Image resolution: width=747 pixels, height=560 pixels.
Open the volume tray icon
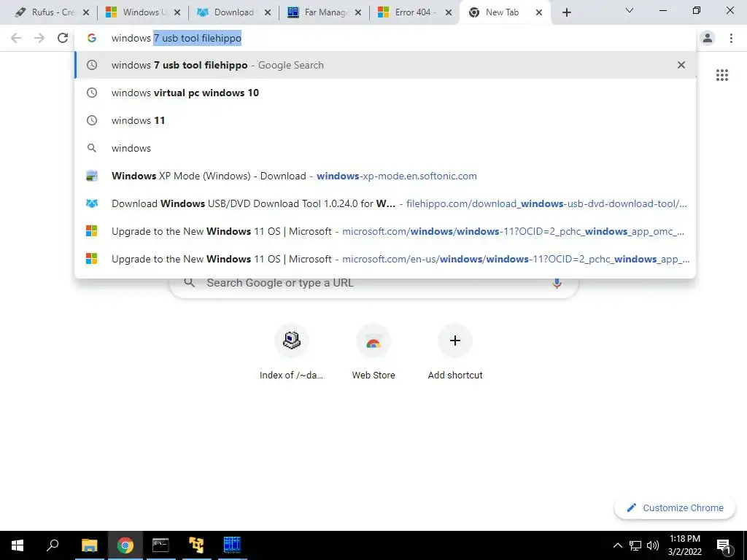[653, 545]
